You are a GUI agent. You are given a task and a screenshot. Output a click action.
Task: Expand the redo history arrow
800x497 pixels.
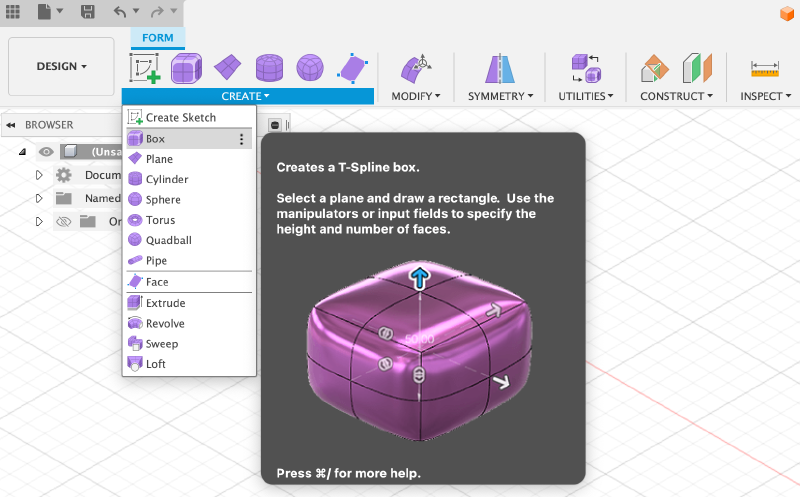pyautogui.click(x=173, y=11)
